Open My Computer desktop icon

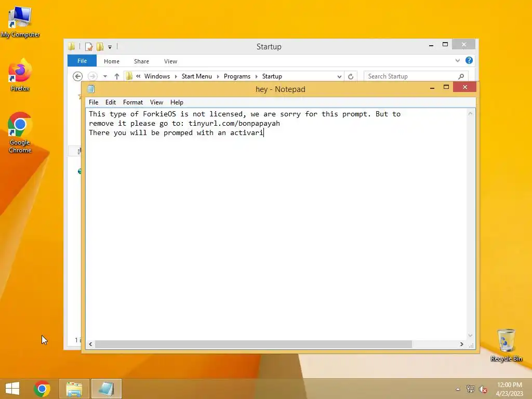pyautogui.click(x=20, y=22)
